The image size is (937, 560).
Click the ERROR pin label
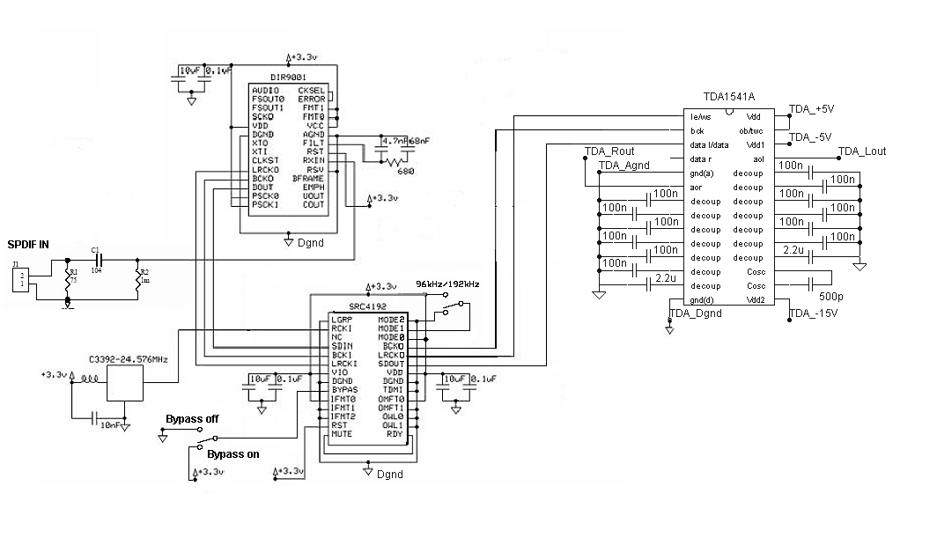point(312,99)
